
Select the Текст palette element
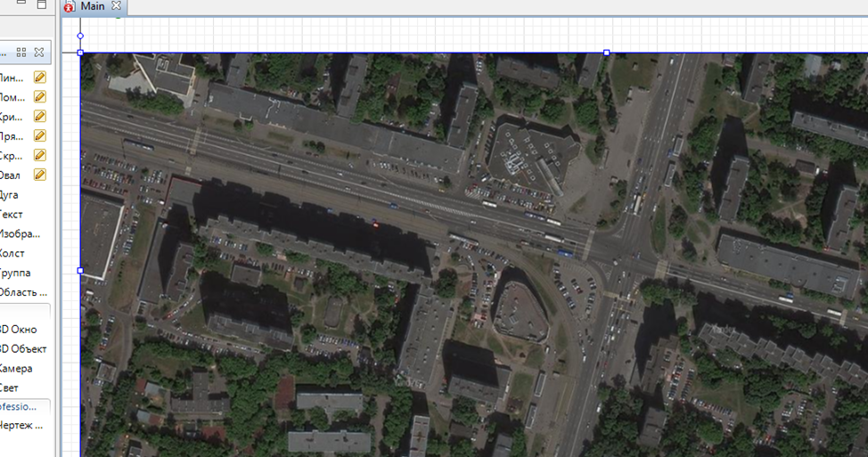12,214
